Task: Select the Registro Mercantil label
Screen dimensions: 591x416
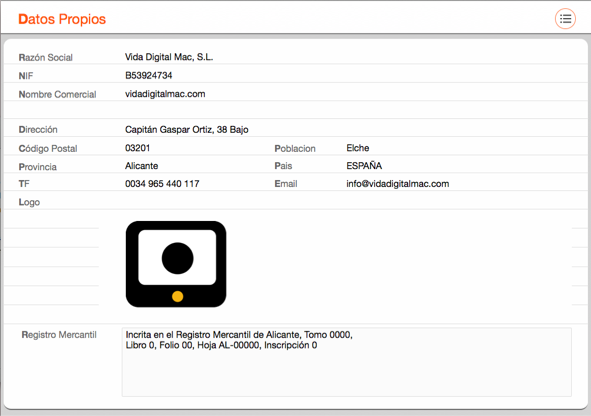Action: click(59, 335)
